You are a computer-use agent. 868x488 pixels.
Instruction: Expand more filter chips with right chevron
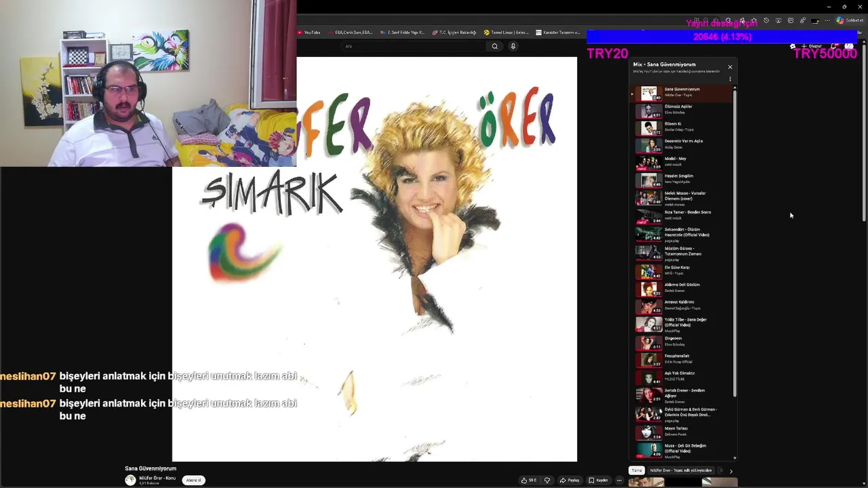[730, 470]
